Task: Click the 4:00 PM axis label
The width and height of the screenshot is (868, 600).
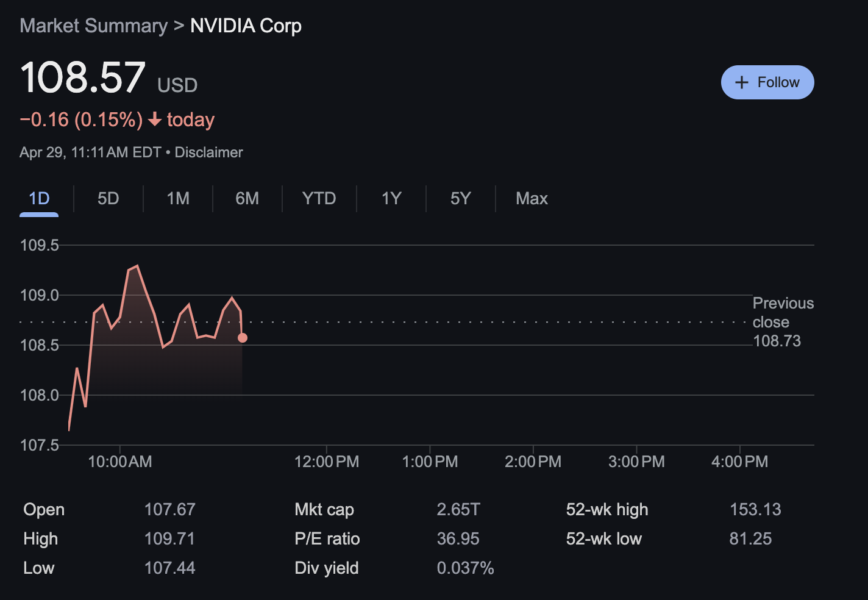Action: coord(739,462)
